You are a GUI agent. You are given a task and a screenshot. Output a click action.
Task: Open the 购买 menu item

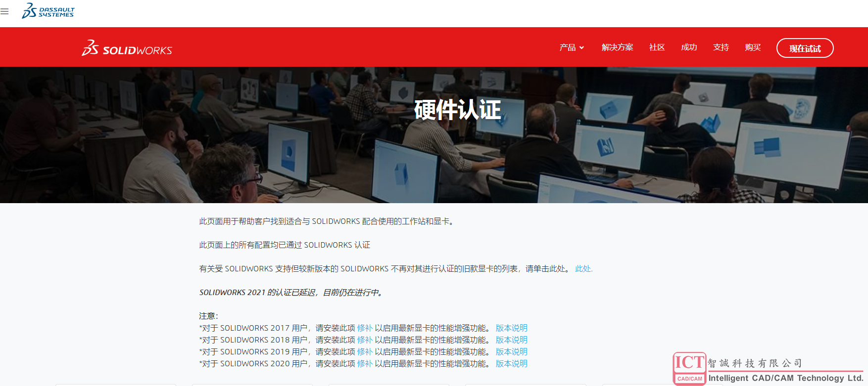point(753,47)
